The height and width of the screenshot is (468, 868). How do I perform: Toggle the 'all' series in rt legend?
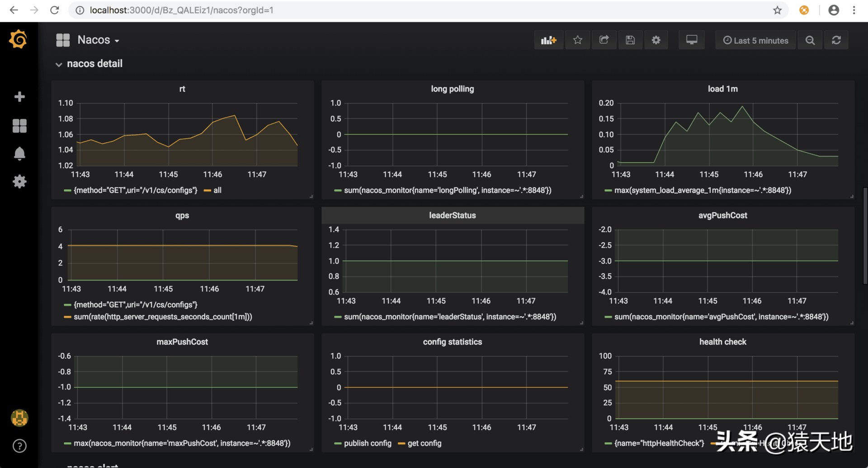click(217, 191)
